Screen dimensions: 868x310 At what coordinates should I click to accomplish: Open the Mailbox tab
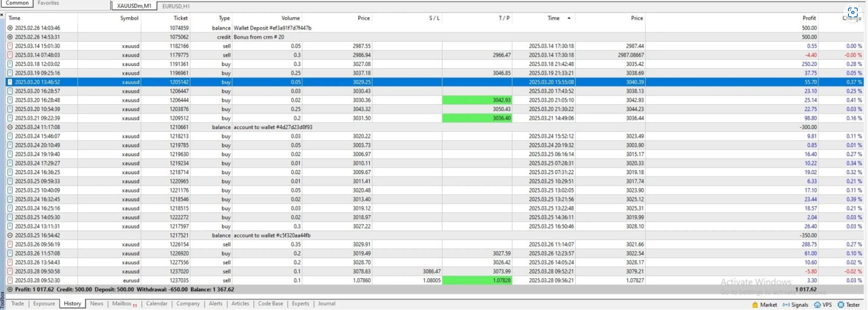coord(124,304)
